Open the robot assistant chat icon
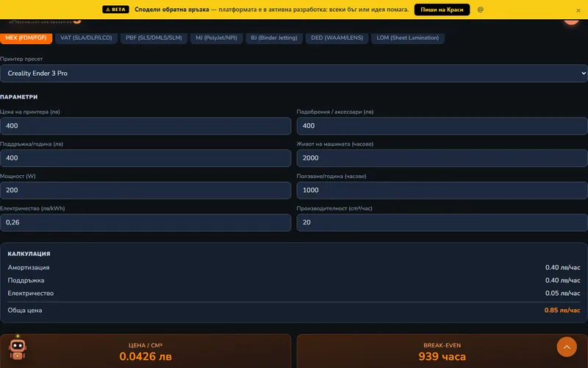This screenshot has height=368, width=588. [17, 349]
